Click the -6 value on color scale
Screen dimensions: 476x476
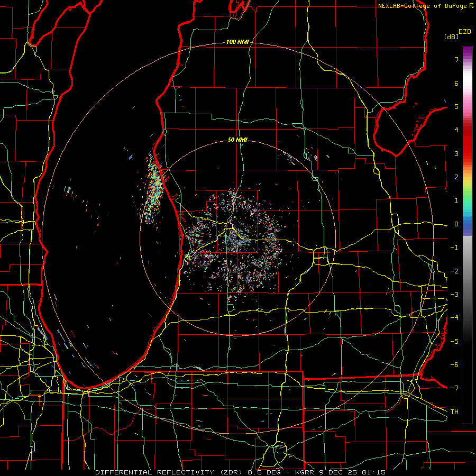tap(454, 365)
